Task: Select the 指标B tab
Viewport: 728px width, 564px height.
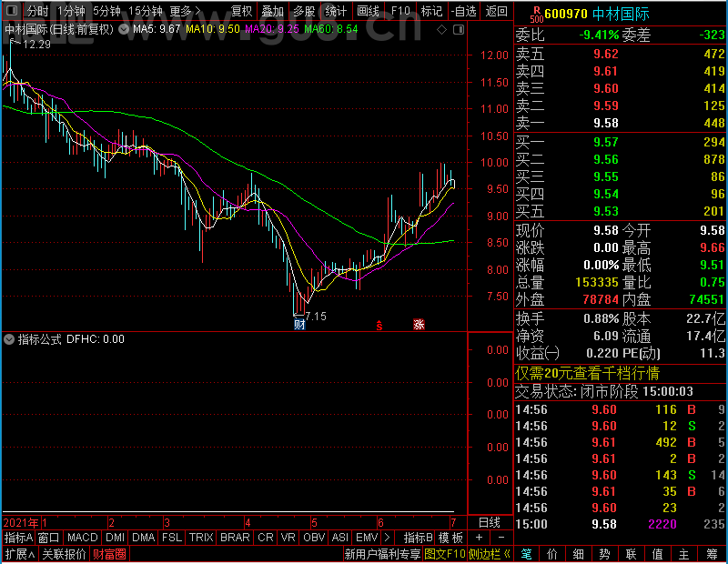Action: pyautogui.click(x=419, y=538)
